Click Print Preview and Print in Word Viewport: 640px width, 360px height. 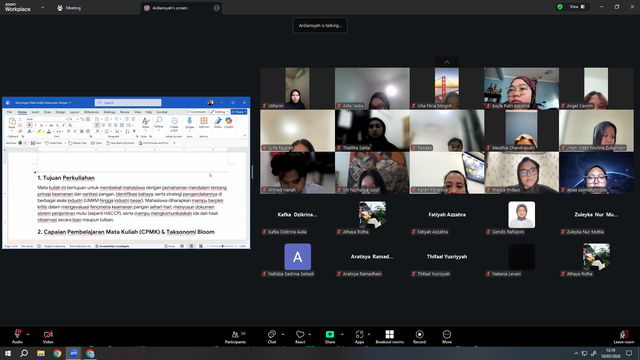(x=154, y=143)
